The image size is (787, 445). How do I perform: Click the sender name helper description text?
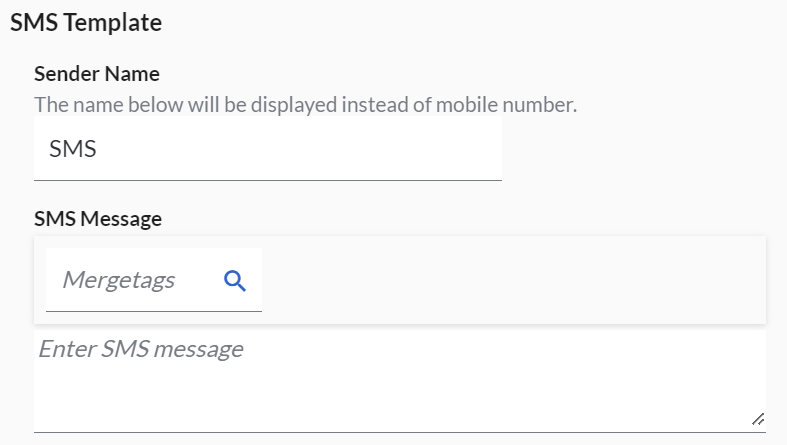pyautogui.click(x=305, y=104)
